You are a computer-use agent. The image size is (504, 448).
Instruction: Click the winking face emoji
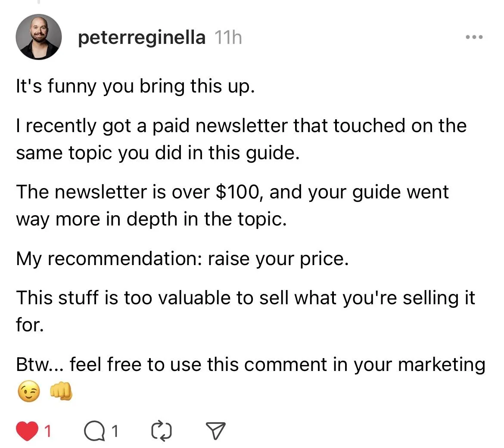point(29,393)
